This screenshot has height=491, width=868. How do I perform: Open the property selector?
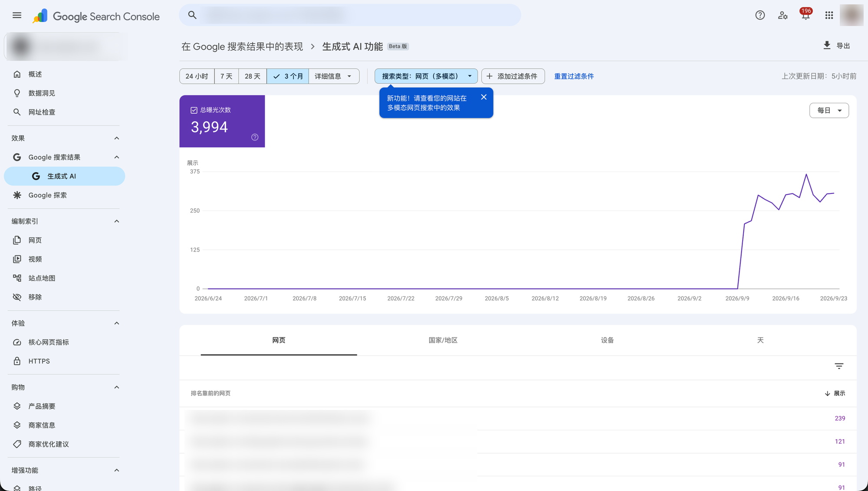65,46
